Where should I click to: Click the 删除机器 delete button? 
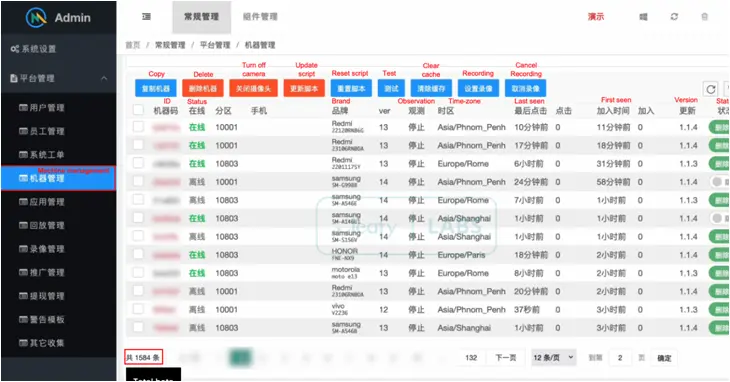(203, 88)
